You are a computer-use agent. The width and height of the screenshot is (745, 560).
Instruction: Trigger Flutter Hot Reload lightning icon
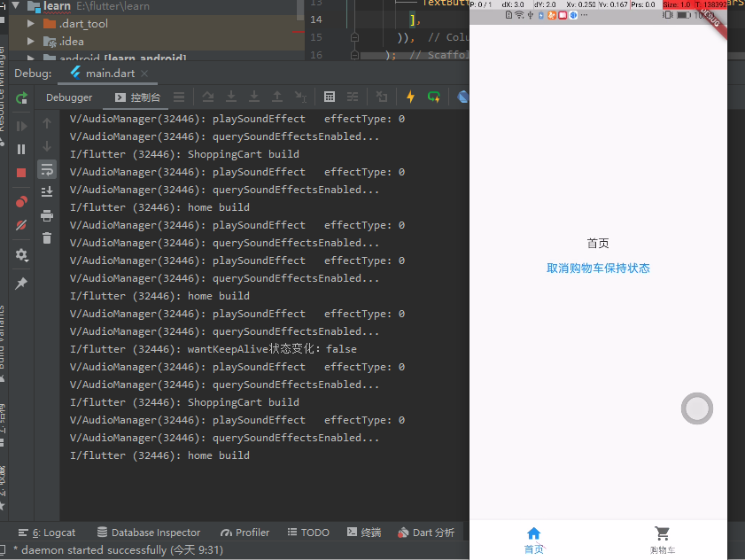point(410,97)
